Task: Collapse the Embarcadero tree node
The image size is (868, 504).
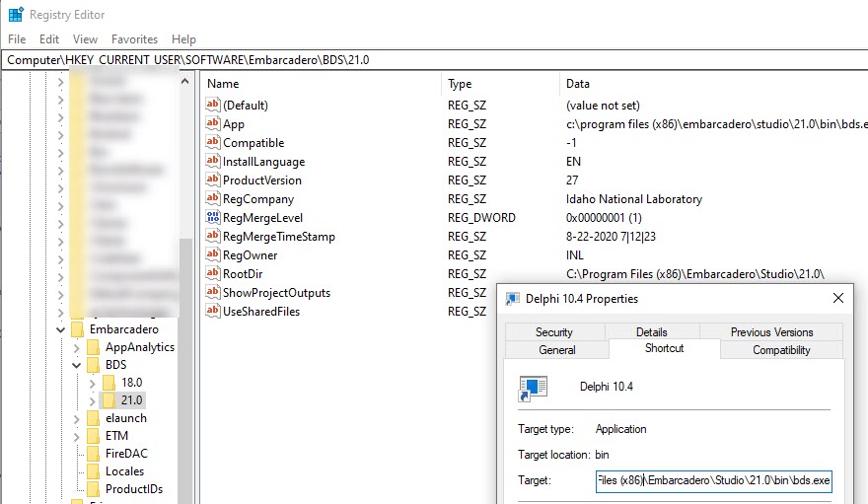Action: click(x=60, y=329)
